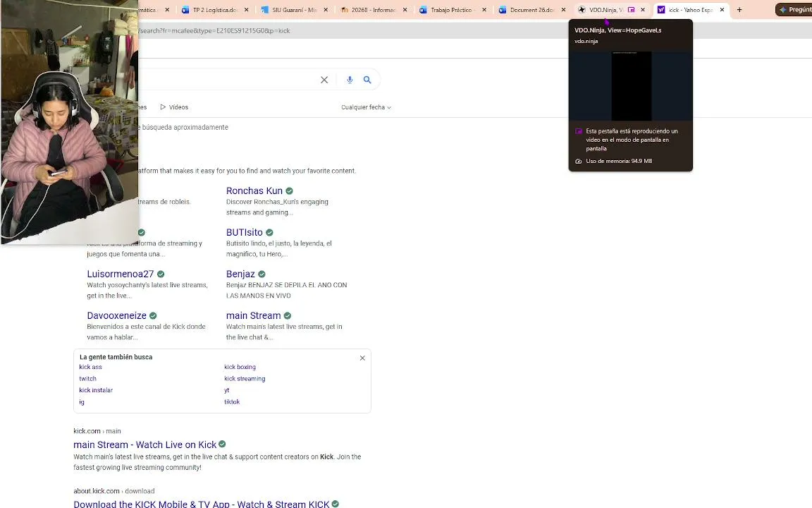Open the Luisormenoa27 result link

tap(120, 274)
